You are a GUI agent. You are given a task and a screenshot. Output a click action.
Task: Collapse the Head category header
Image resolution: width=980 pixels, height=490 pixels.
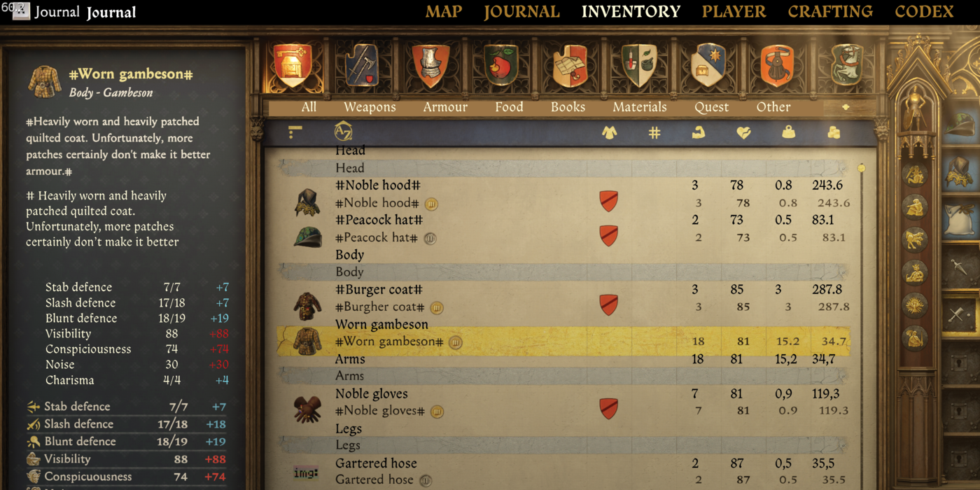tap(563, 168)
